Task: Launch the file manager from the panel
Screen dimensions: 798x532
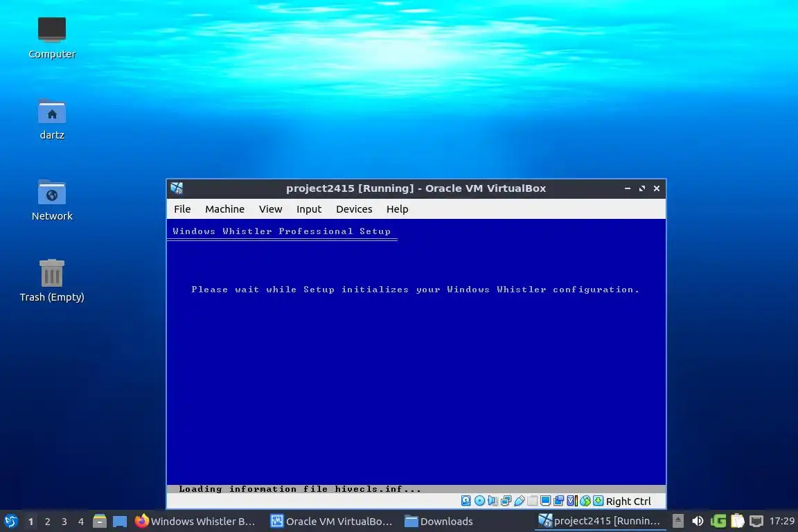Action: 100,522
